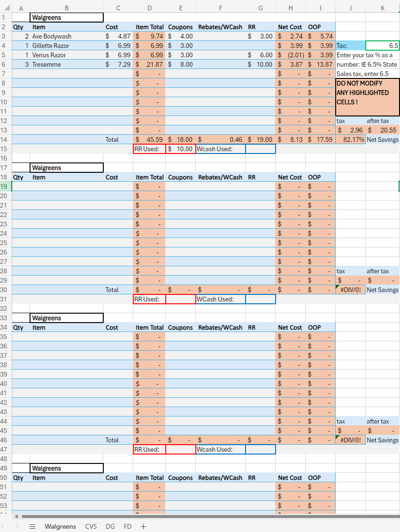Screen dimensions: 400x532
Task: Click the Tresemme RR value 10.00
Action: (260, 64)
